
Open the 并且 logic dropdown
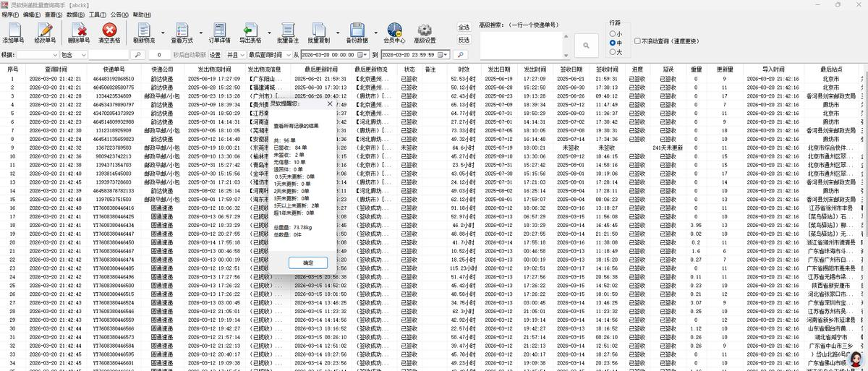point(242,54)
